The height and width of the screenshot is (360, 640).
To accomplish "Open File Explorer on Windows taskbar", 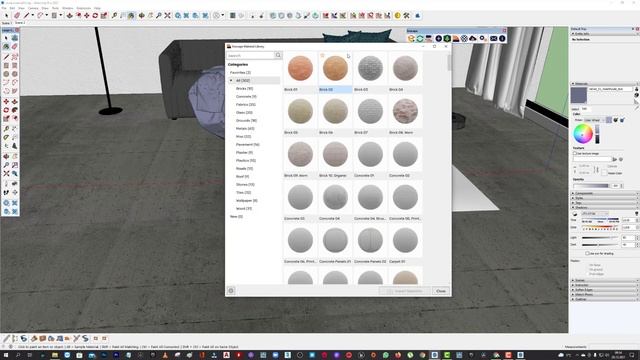I will [55, 355].
